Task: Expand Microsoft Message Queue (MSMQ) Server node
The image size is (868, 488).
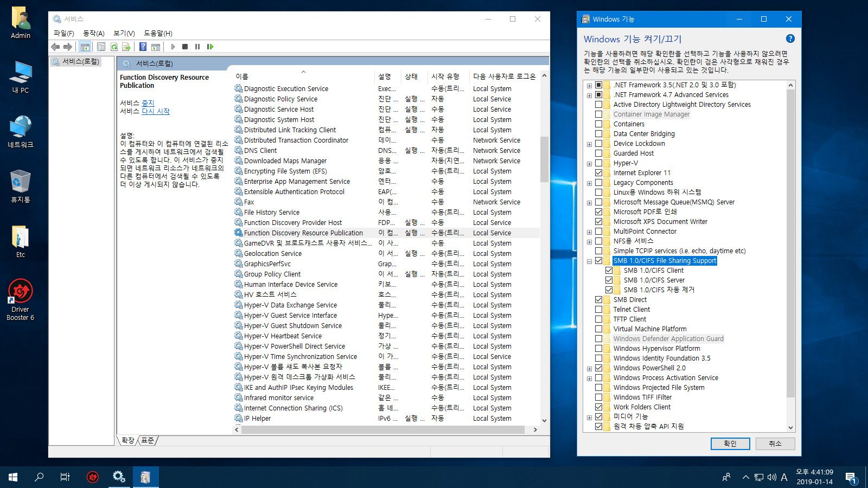Action: (x=589, y=203)
